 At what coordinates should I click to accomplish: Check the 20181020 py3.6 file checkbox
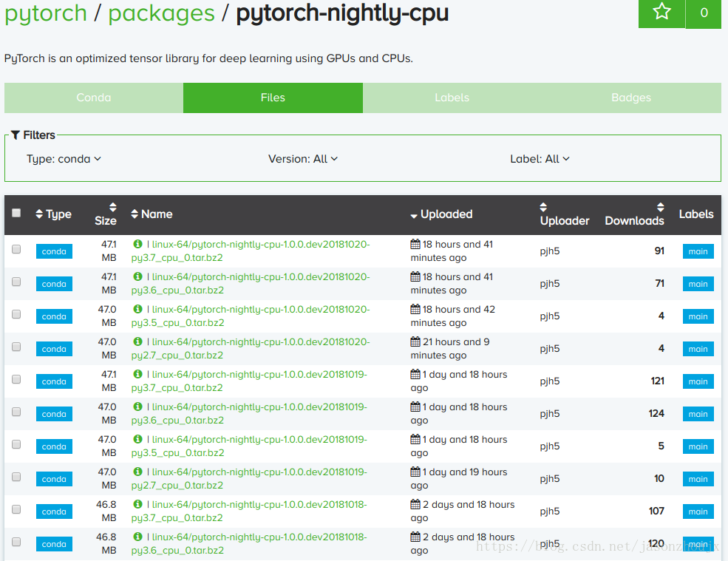click(16, 282)
